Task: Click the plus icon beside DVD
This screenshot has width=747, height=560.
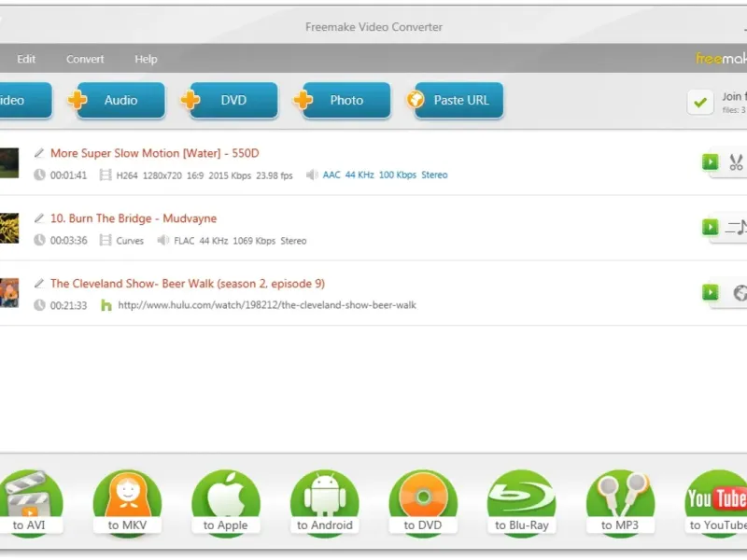Action: tap(190, 100)
